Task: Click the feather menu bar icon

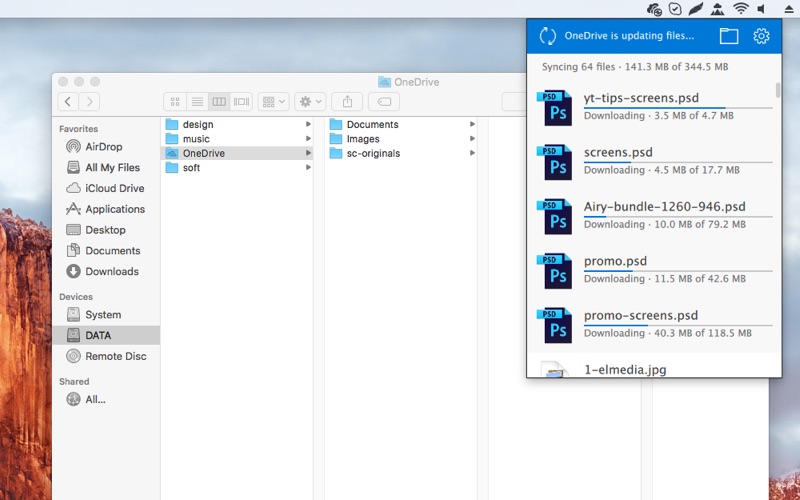Action: click(x=696, y=9)
